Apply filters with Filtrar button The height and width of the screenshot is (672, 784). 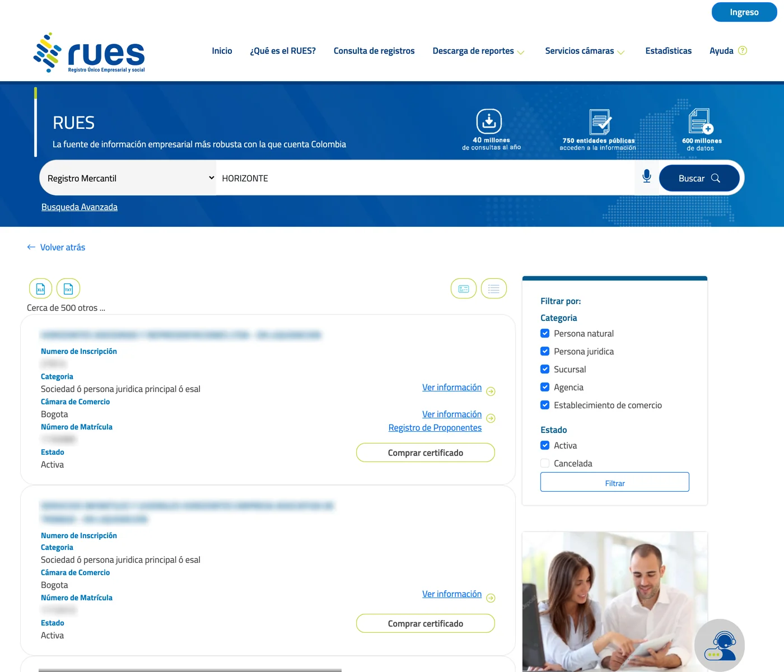[x=615, y=482]
